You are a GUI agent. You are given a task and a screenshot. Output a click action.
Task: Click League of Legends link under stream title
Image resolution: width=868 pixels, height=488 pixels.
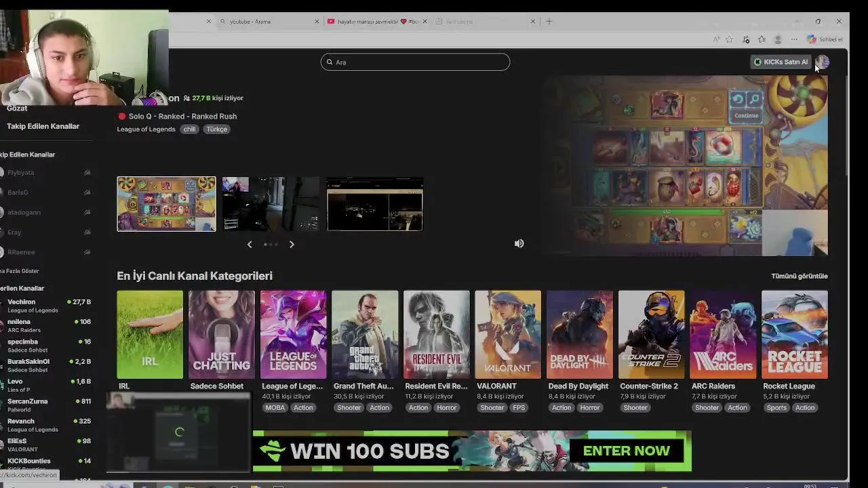[146, 129]
